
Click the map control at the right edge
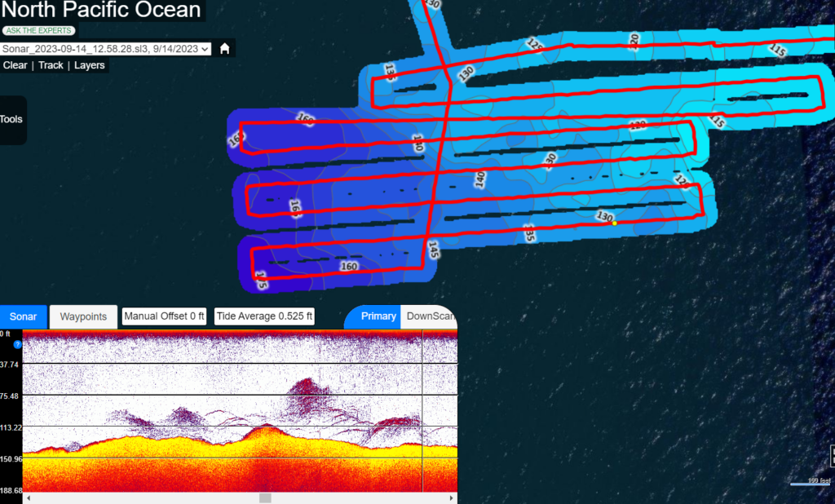click(x=832, y=455)
